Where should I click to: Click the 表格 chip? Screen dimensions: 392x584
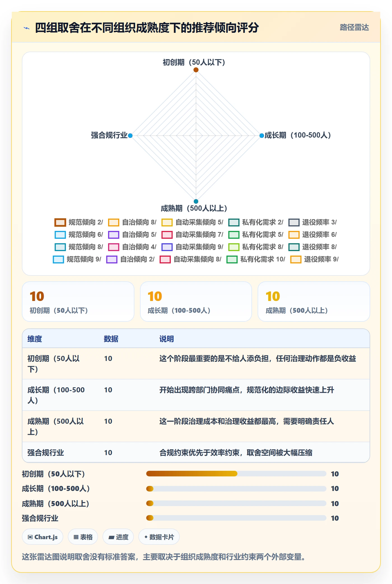(x=83, y=537)
